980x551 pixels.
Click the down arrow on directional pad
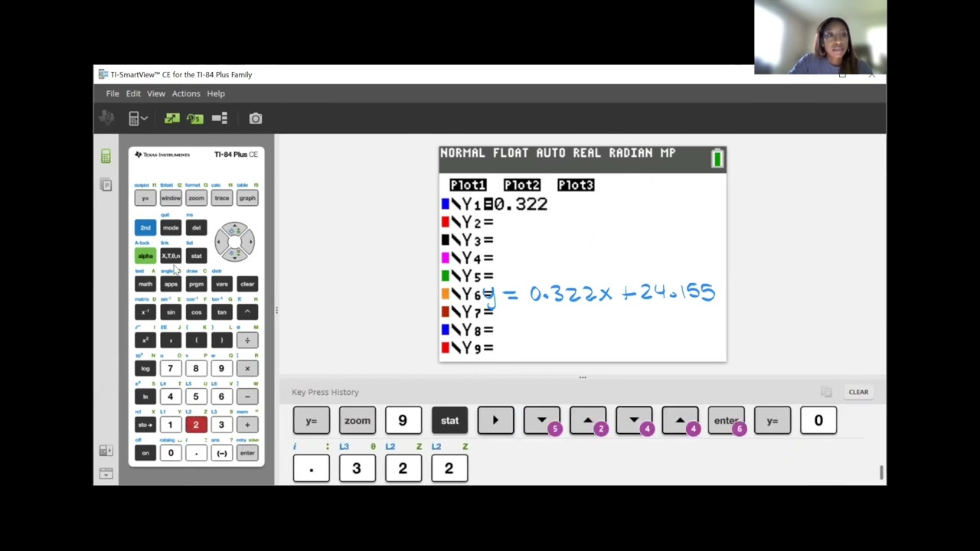(x=234, y=255)
